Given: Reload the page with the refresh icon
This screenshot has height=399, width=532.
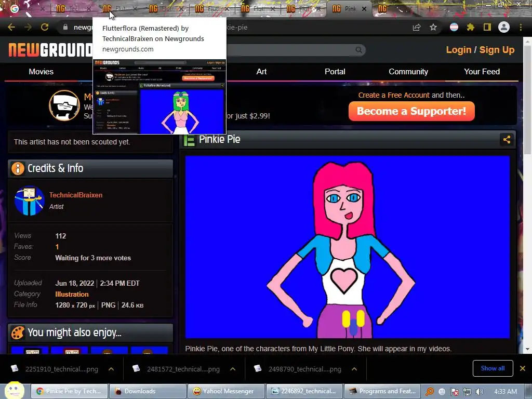Looking at the screenshot, I should coord(45,27).
